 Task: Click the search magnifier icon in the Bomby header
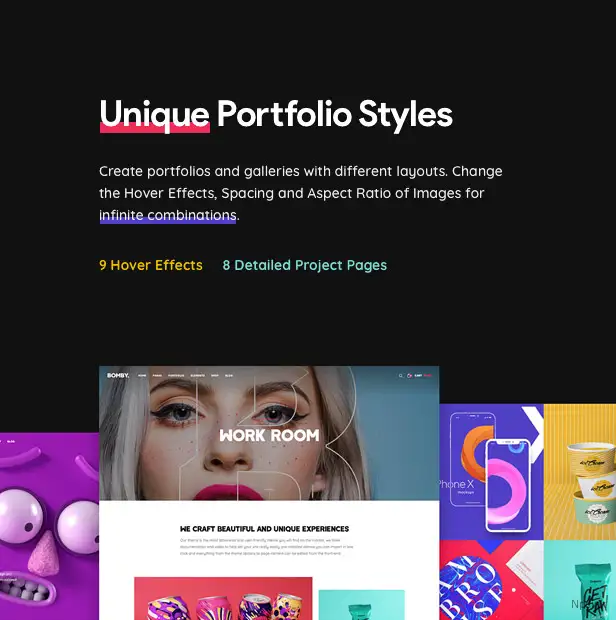pos(401,376)
